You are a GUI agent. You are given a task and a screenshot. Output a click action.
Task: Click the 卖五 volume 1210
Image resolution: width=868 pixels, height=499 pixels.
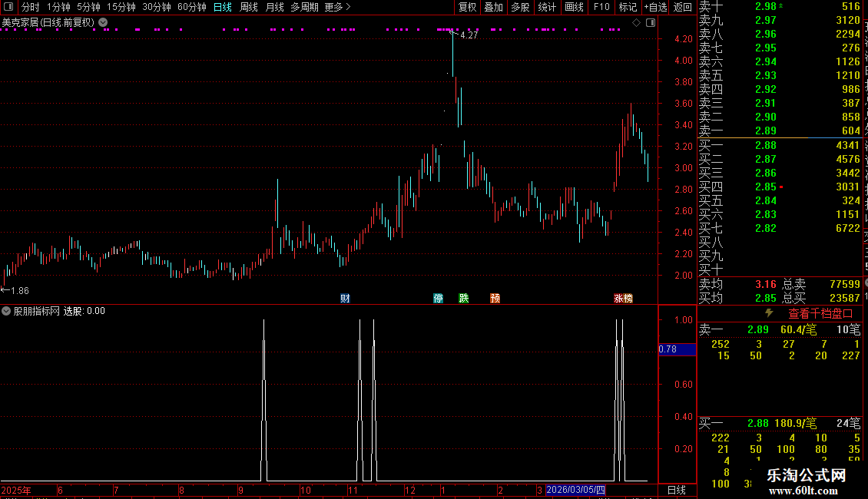click(x=848, y=75)
